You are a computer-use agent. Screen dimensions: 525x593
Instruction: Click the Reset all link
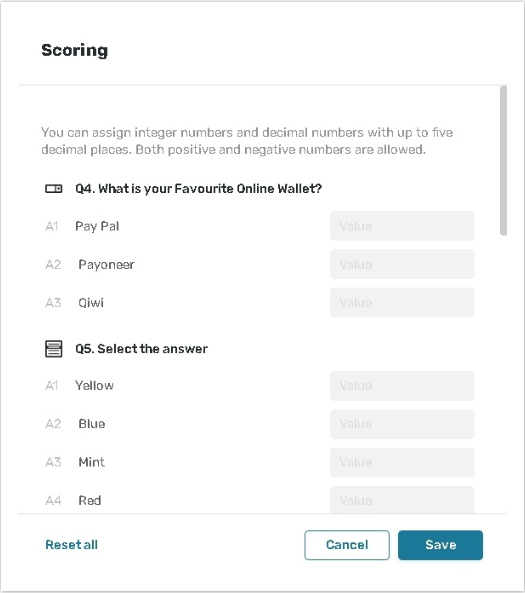(x=71, y=545)
